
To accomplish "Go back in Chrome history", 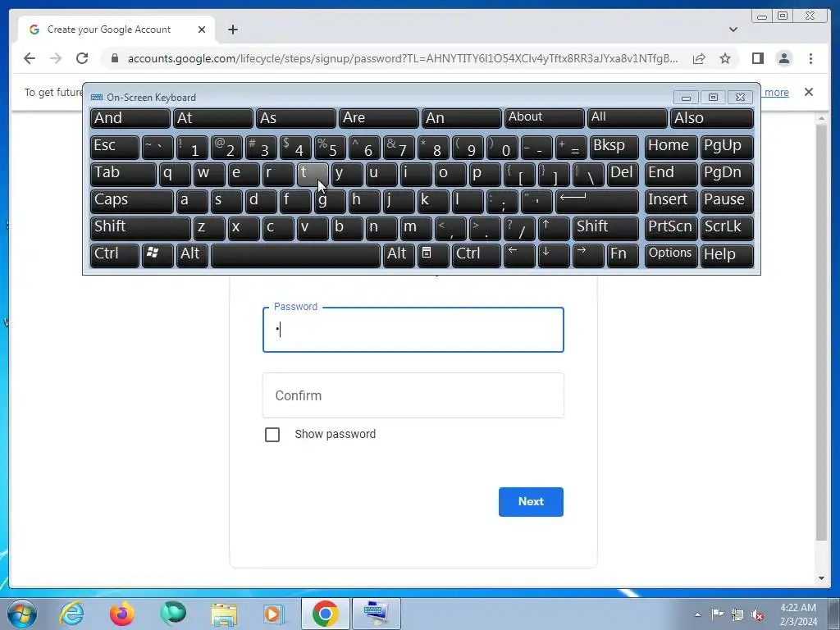I will click(x=30, y=58).
